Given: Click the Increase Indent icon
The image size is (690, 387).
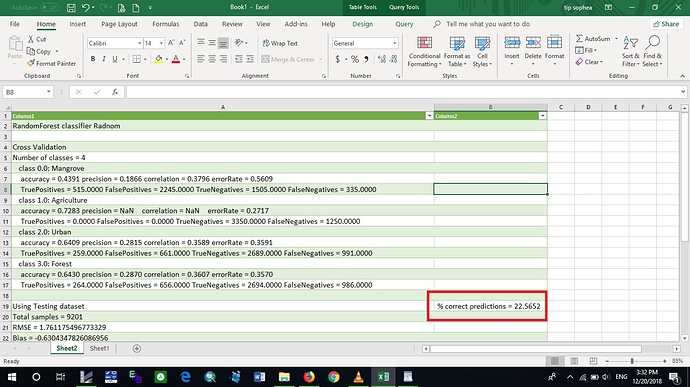Looking at the screenshot, I should tap(250, 59).
